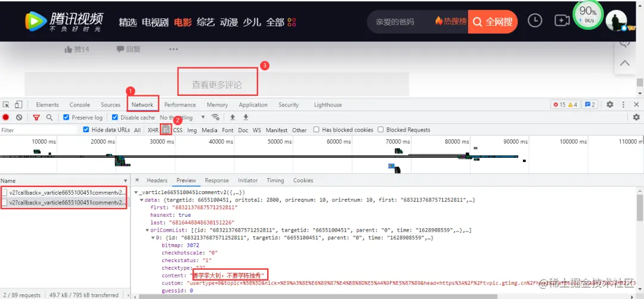The height and width of the screenshot is (299, 644).
Task: Select the All filter type
Action: (x=137, y=130)
